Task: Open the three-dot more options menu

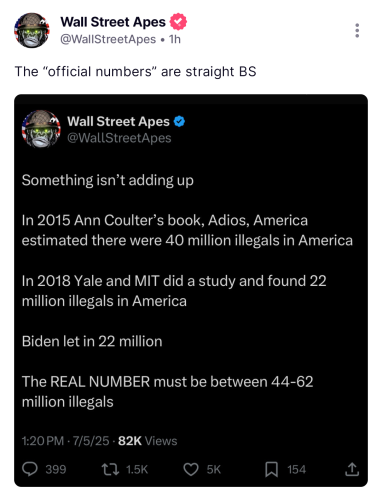Action: tap(357, 30)
